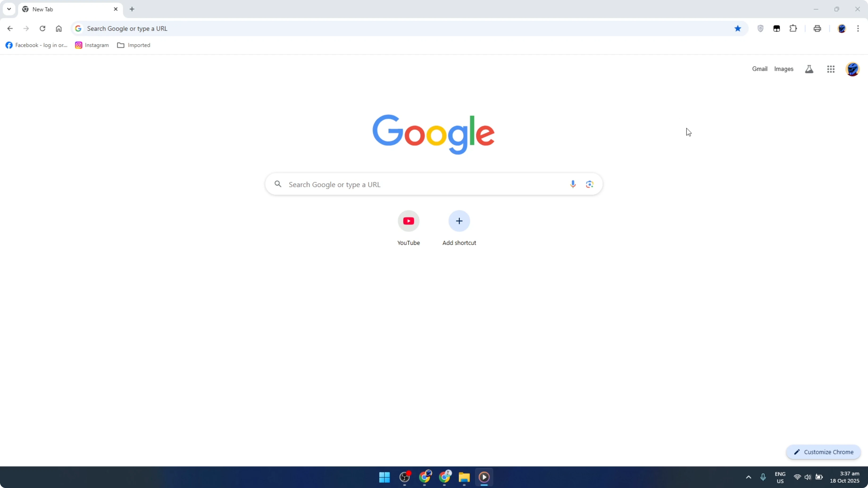This screenshot has height=488, width=868.
Task: Open the tab search dropdown arrow
Action: 9,9
